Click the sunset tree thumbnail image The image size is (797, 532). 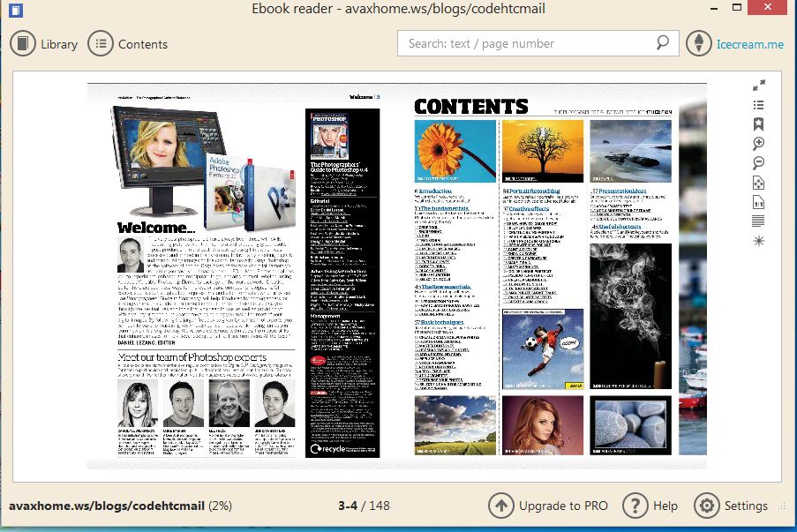tap(543, 151)
